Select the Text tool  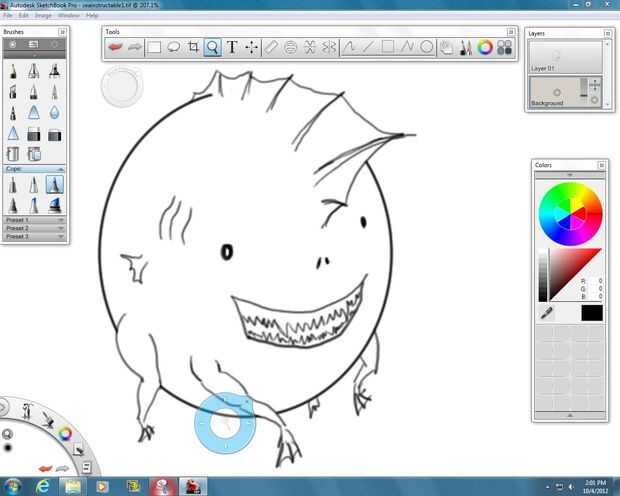[x=232, y=47]
